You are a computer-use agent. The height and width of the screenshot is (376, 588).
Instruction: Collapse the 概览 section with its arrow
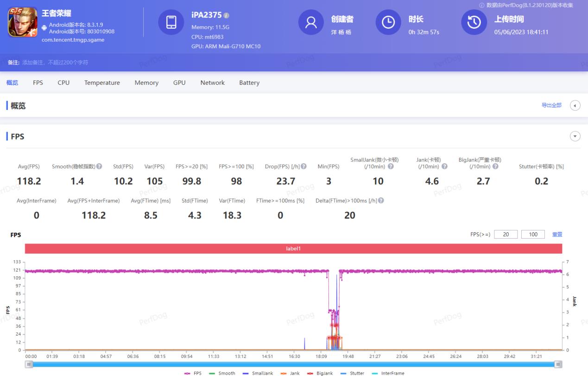575,105
